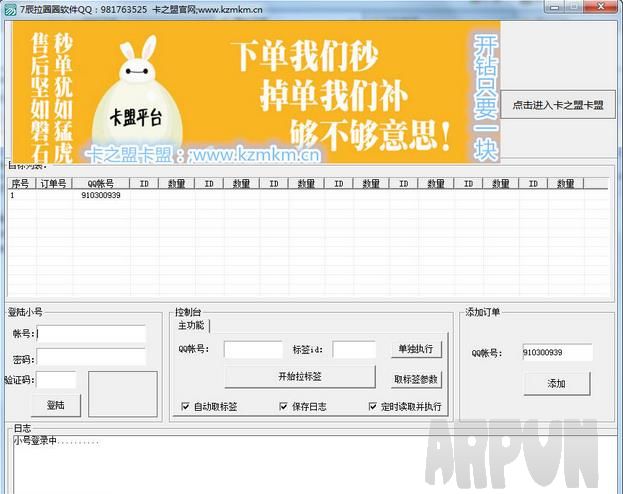623x494 pixels.
Task: Focus the QQ帐号 field in 添加订单
Action: pyautogui.click(x=557, y=353)
